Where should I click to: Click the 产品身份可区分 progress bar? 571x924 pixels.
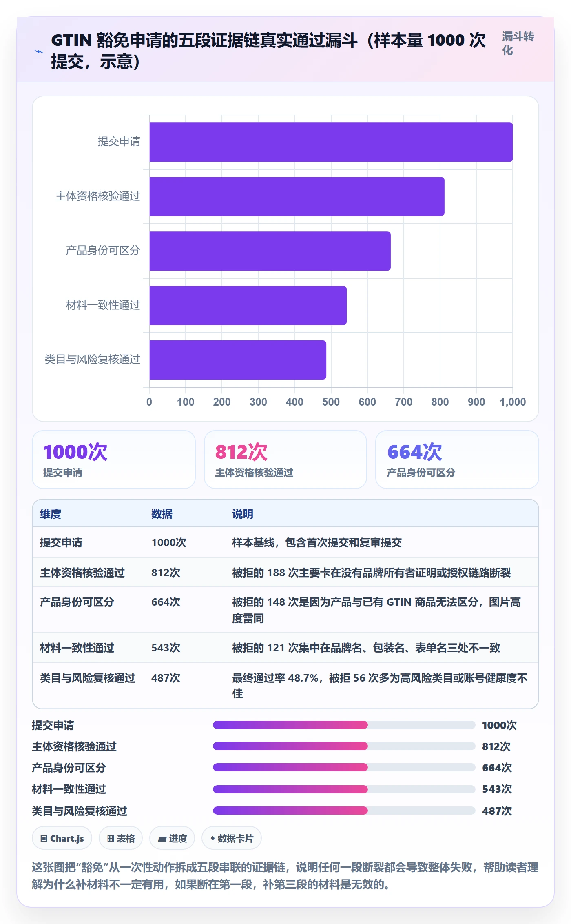coord(344,767)
